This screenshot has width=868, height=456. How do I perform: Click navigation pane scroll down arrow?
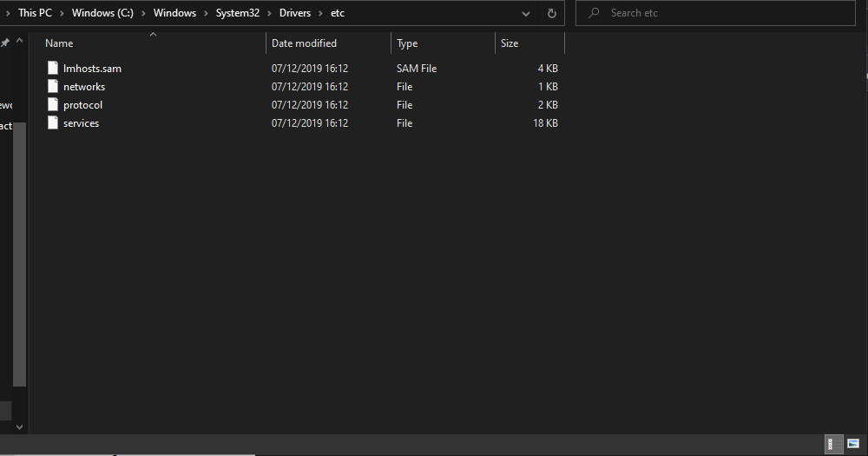coord(19,426)
